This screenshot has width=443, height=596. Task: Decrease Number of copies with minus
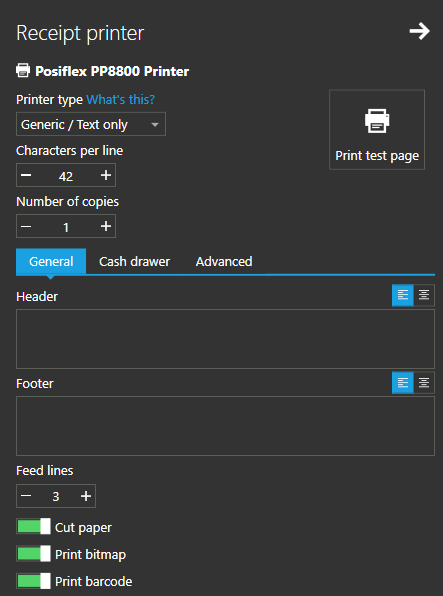(x=26, y=226)
